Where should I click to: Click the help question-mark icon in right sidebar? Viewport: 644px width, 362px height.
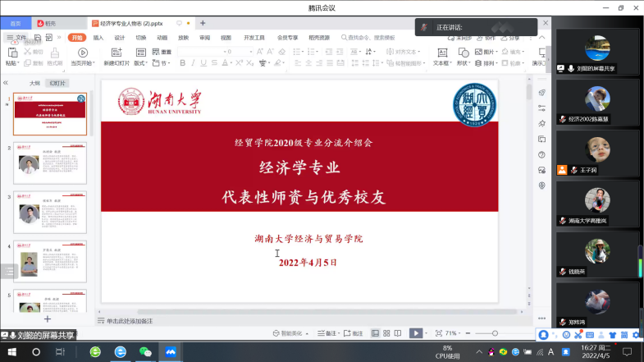541,155
